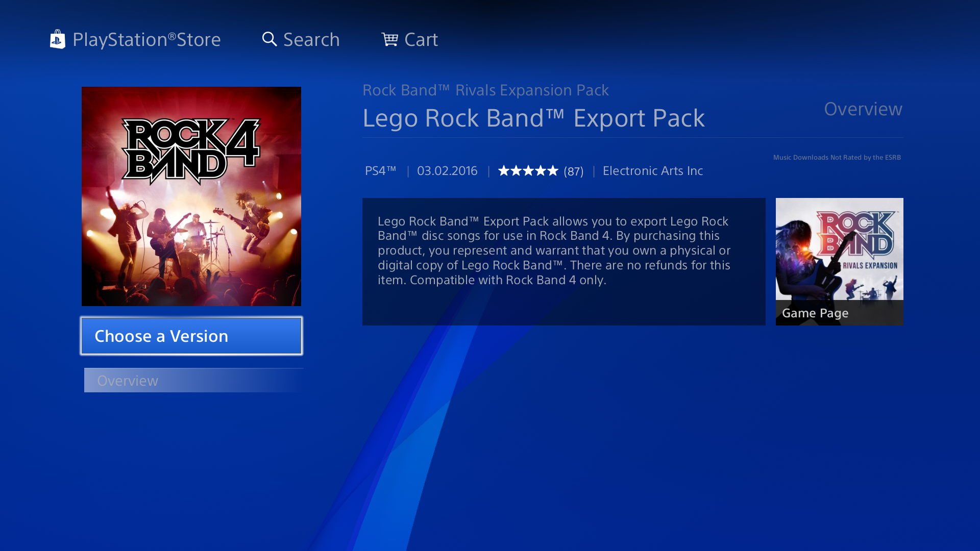Click the five-star rating
Image resolution: width=980 pixels, height=551 pixels.
point(528,171)
